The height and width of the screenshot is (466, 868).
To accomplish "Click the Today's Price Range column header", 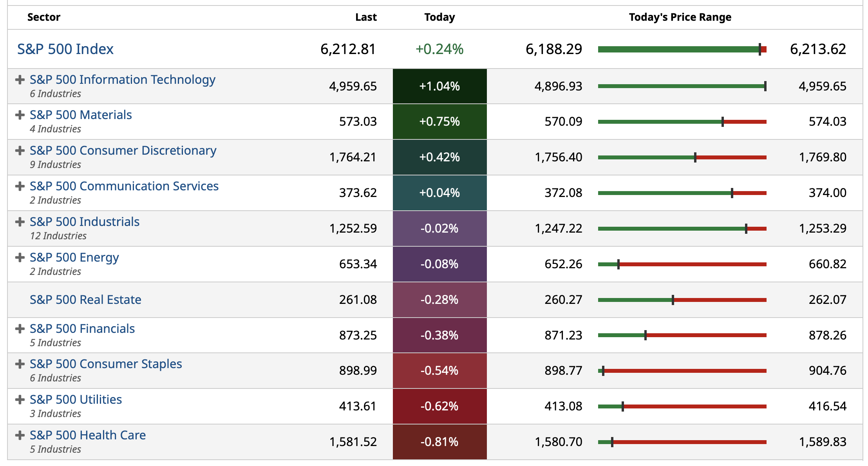I will 680,17.
